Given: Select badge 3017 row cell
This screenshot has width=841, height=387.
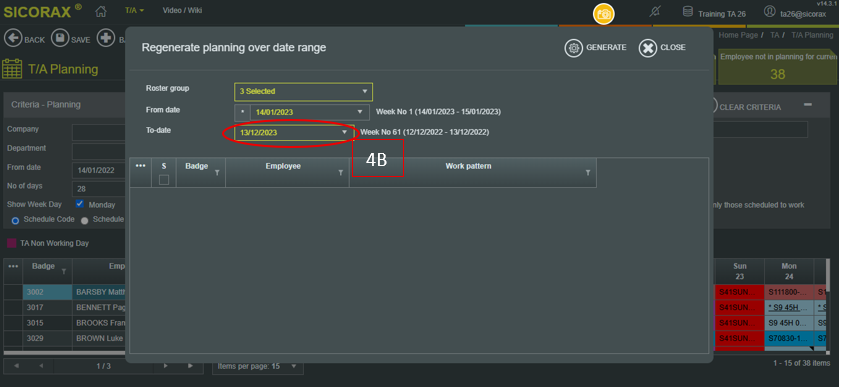Looking at the screenshot, I should pos(47,308).
